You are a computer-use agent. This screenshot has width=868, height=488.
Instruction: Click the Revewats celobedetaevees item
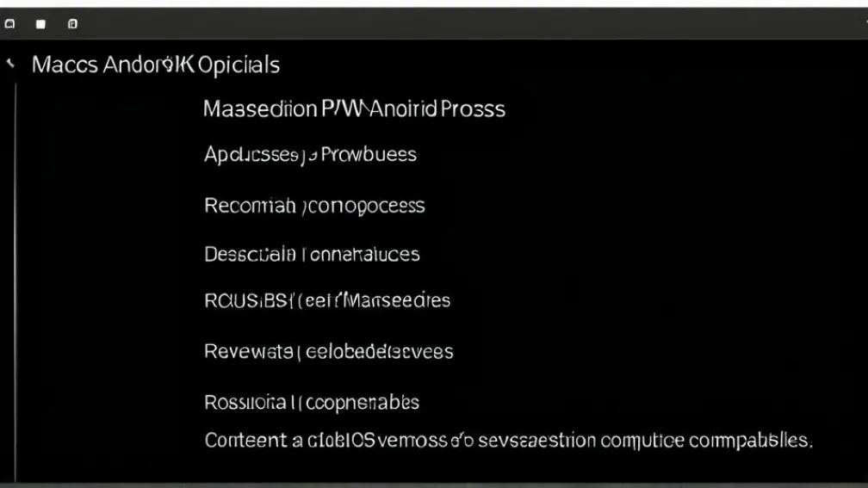(328, 351)
